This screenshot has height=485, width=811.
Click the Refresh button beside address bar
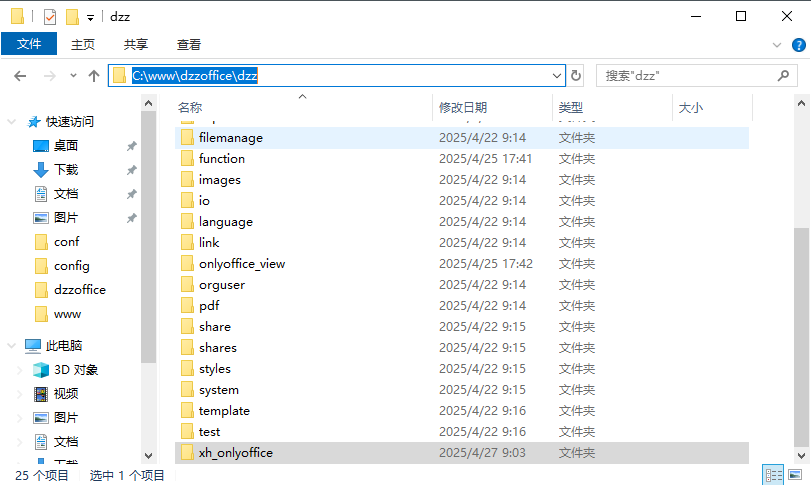[576, 76]
